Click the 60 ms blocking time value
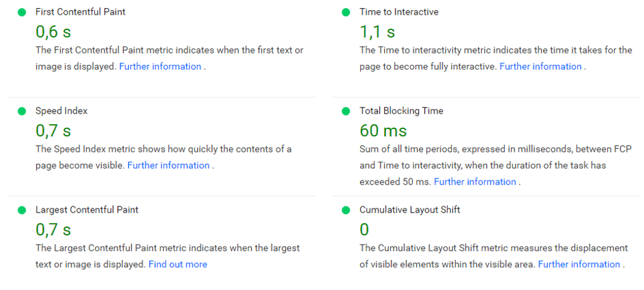The image size is (644, 290). tap(383, 130)
